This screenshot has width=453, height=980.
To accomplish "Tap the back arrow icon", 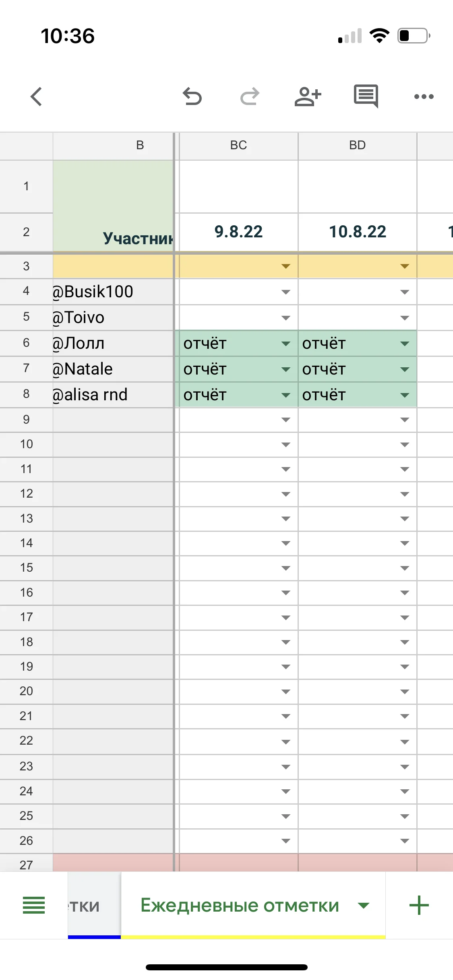I will [x=36, y=97].
